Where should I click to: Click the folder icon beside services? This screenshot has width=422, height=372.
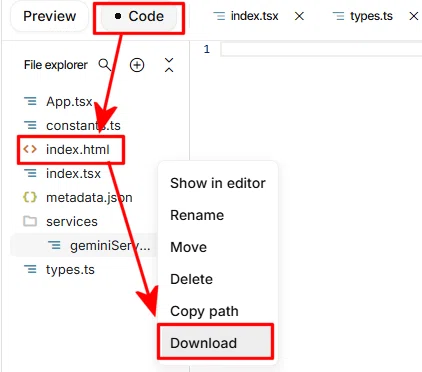coord(30,221)
